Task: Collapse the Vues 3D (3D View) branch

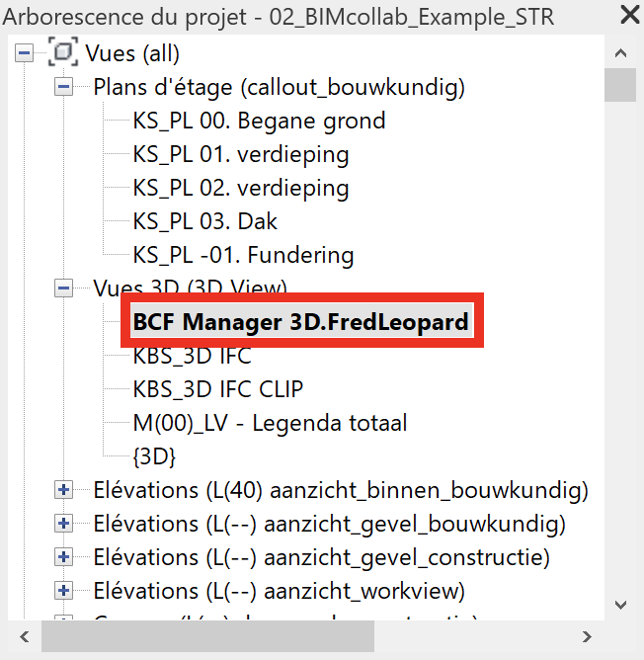Action: click(63, 288)
